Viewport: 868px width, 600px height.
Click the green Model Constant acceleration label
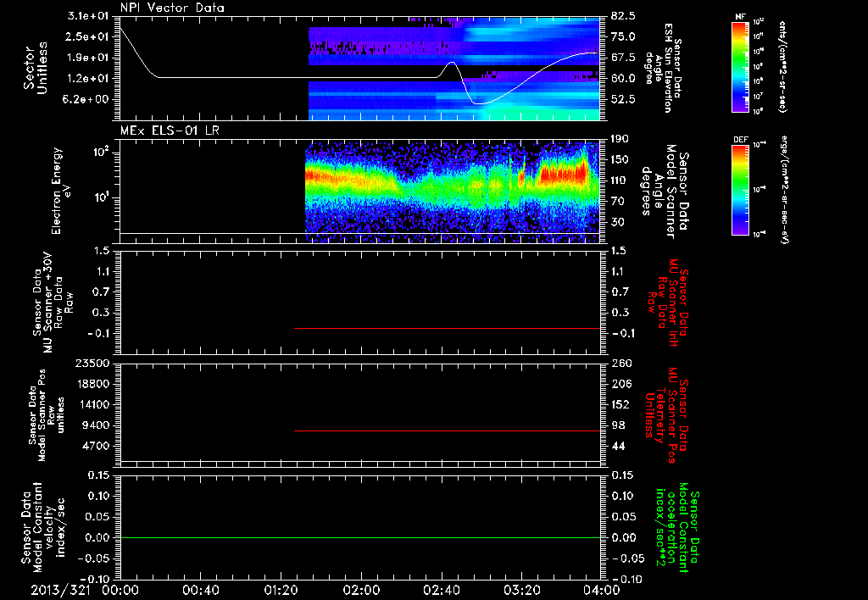point(676,527)
